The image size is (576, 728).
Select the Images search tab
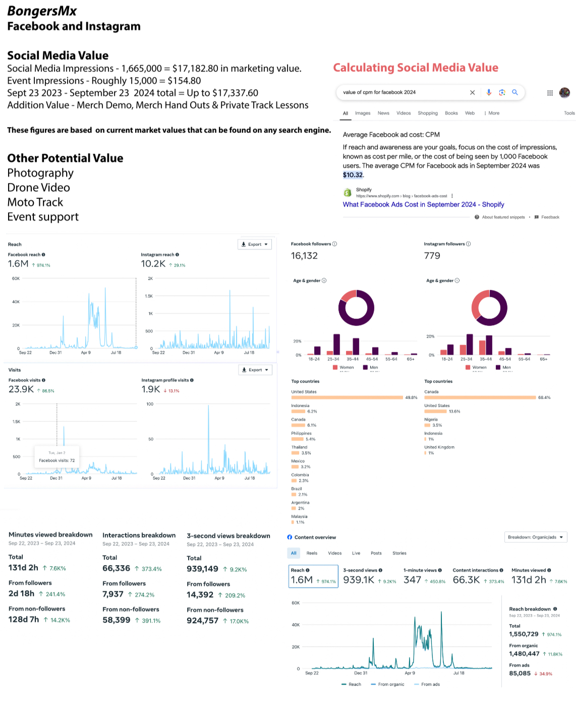coord(363,113)
